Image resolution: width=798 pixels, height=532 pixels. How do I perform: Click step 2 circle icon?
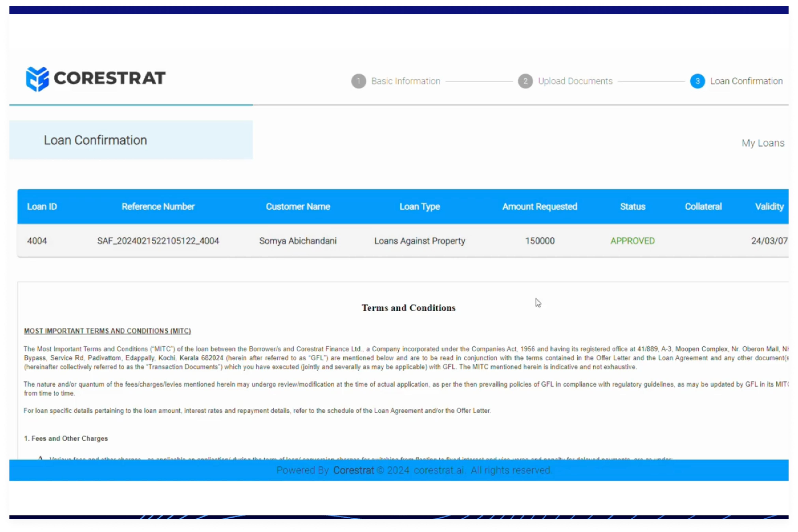point(525,81)
